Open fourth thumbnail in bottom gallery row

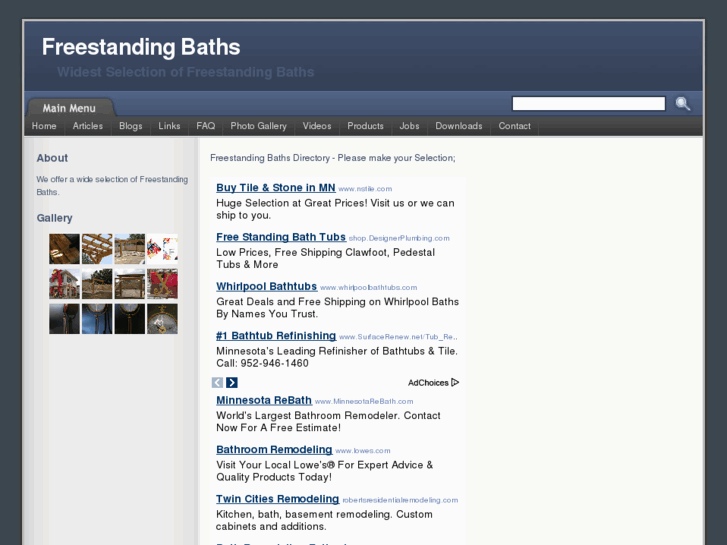(x=162, y=319)
